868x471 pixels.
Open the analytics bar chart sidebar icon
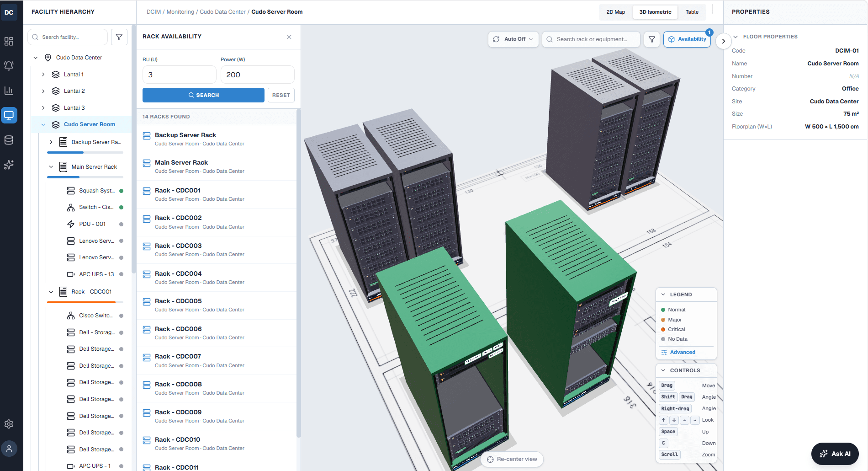[x=9, y=91]
